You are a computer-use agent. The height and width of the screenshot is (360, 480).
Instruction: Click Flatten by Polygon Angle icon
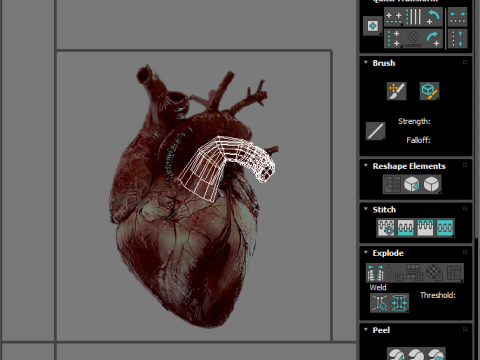(x=395, y=273)
